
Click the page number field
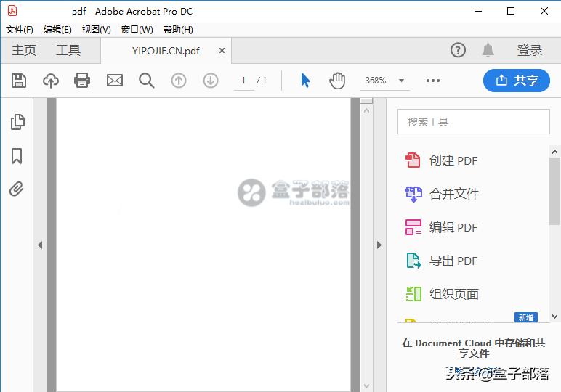pos(244,81)
